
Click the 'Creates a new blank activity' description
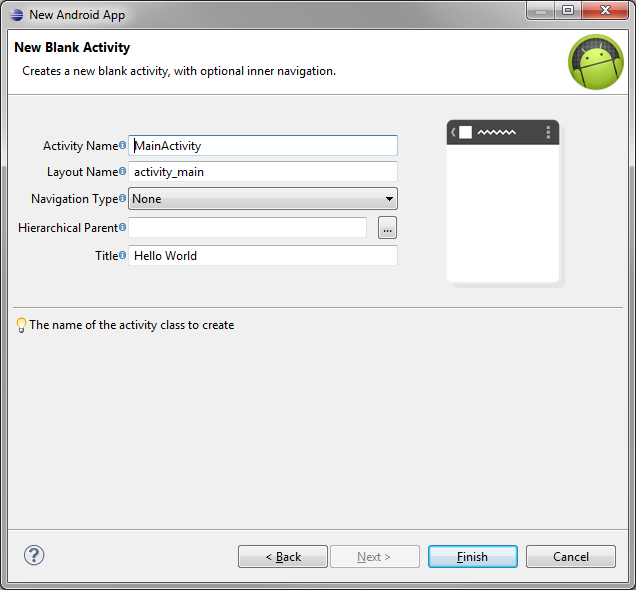point(179,71)
